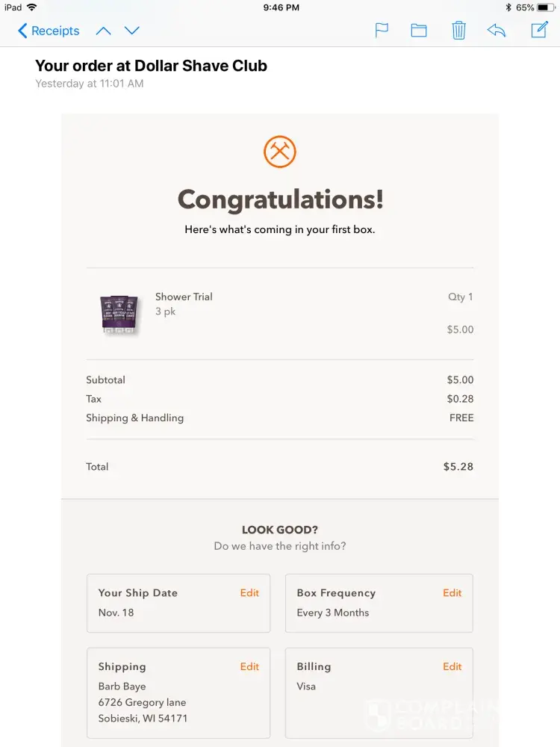Go to previous message with up arrow
560x747 pixels.
click(104, 31)
